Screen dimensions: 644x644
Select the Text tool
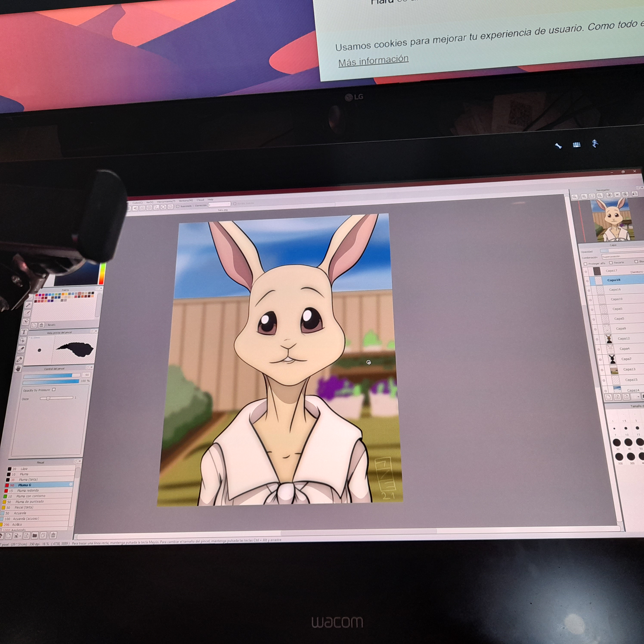coord(24,332)
